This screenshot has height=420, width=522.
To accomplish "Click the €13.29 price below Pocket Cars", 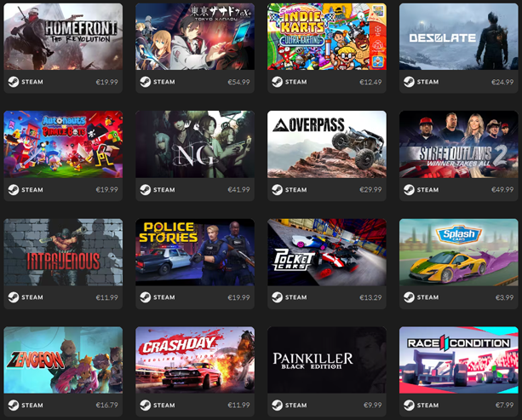I will [370, 297].
